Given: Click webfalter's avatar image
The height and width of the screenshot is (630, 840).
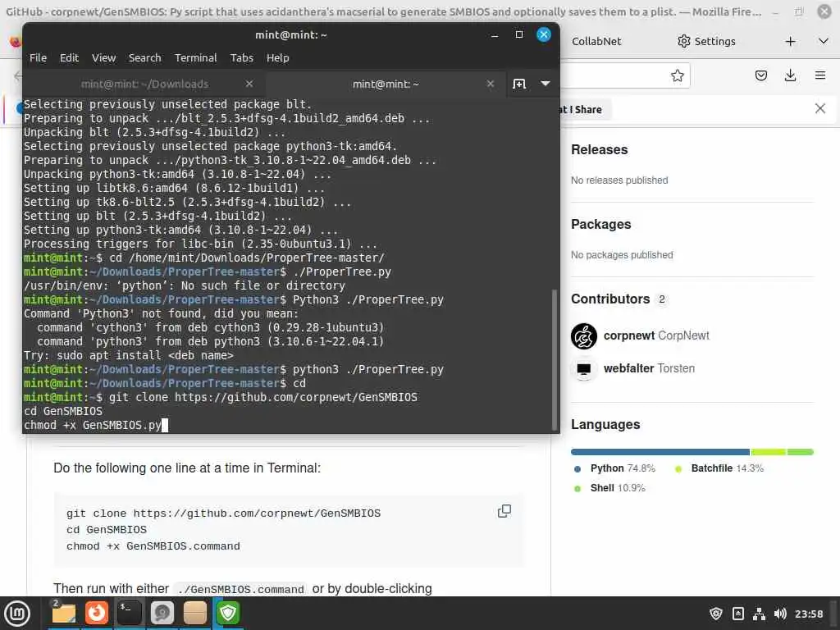Looking at the screenshot, I should click(x=584, y=369).
